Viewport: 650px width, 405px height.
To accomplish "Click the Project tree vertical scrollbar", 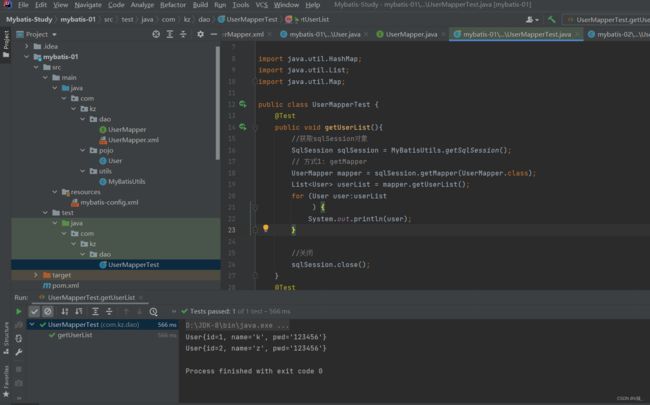I will tap(218, 103).
